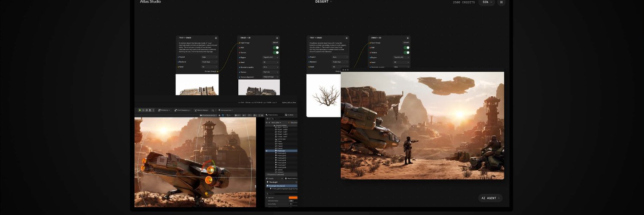This screenshot has width=644, height=215.
Task: Select the bunker generated image thumbnail
Action: 197,84
